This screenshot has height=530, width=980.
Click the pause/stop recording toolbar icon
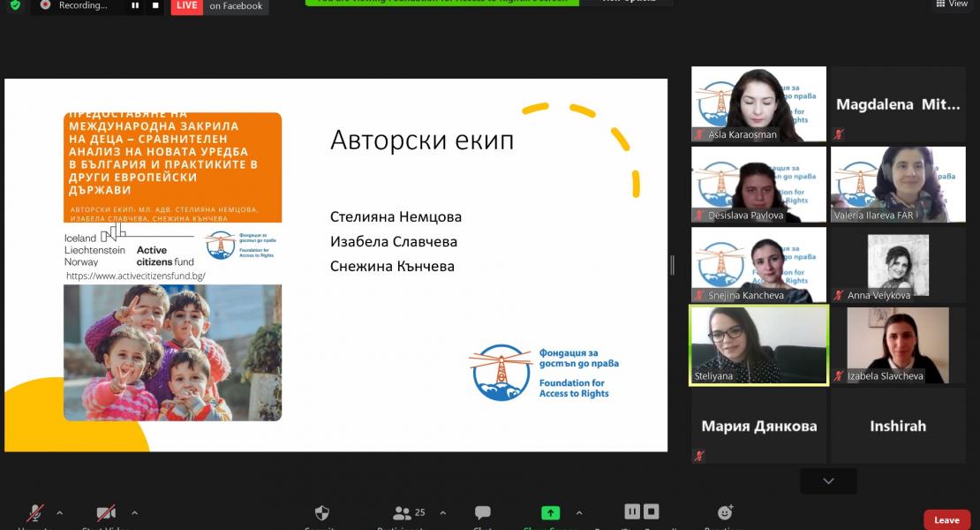click(641, 511)
